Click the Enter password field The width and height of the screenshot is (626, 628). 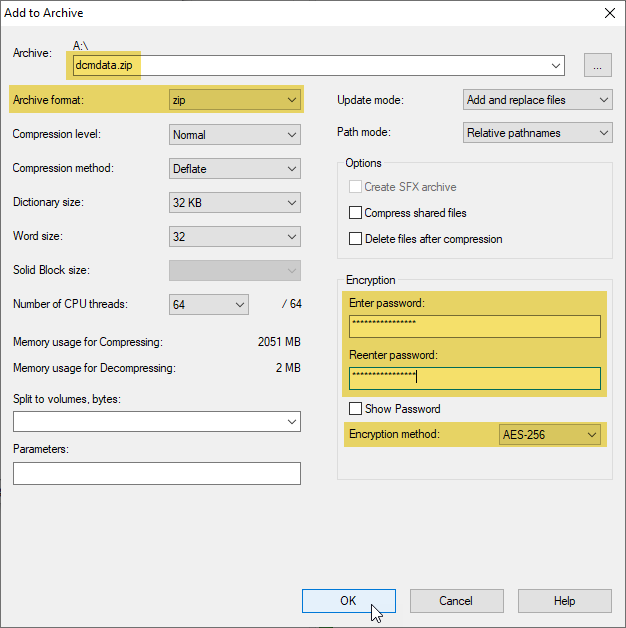coord(474,326)
